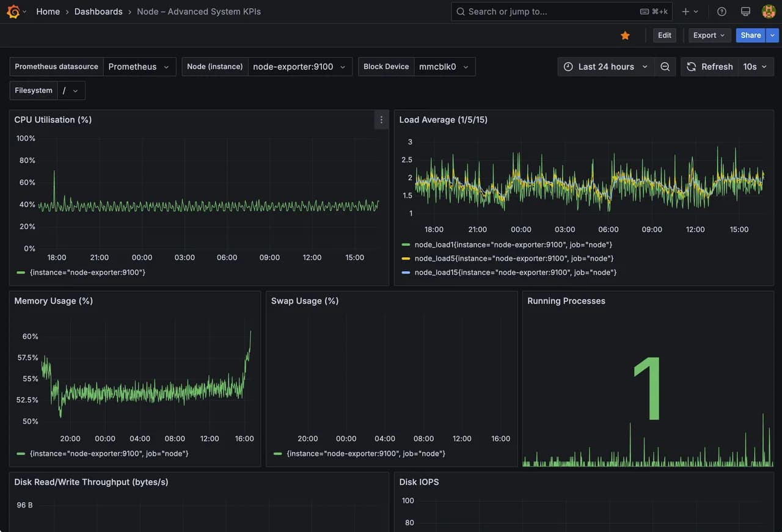Open the Last 24 hours time picker

[x=605, y=67]
